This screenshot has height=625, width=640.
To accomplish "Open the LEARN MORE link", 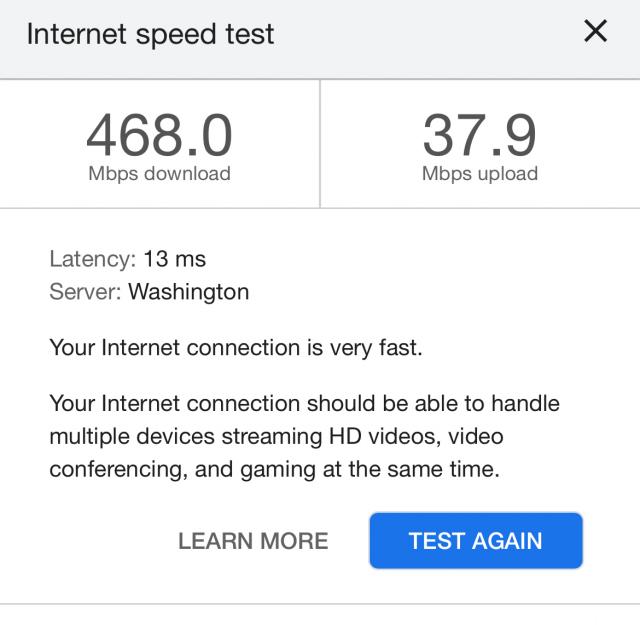I will [x=253, y=541].
